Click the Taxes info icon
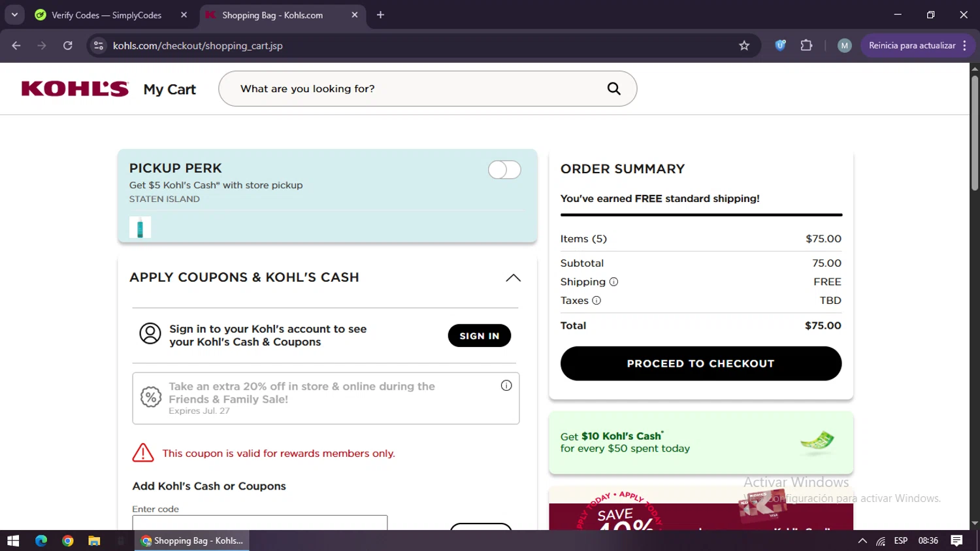Screen dimensions: 980x551 pyautogui.click(x=596, y=301)
